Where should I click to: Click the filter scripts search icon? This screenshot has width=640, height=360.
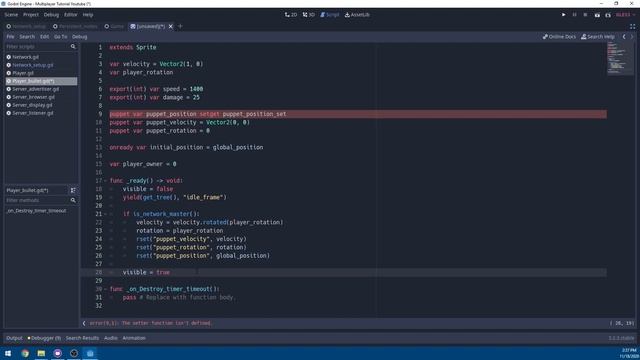pos(73,47)
